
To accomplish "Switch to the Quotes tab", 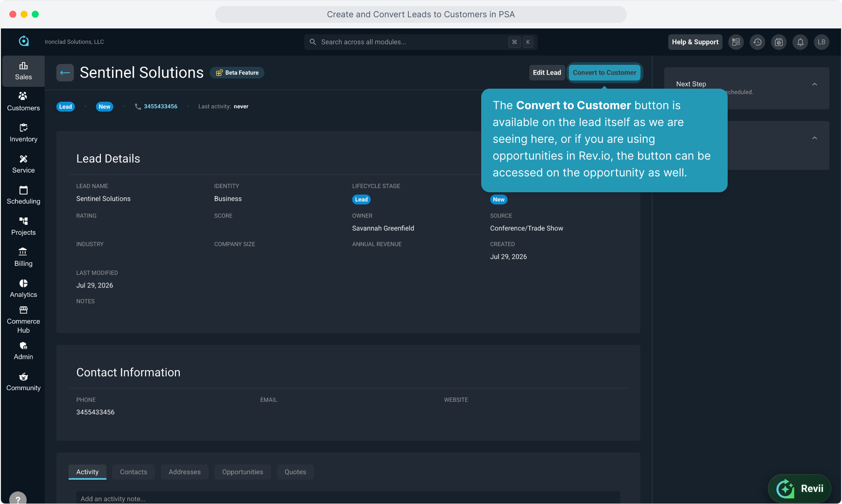I will pos(295,472).
